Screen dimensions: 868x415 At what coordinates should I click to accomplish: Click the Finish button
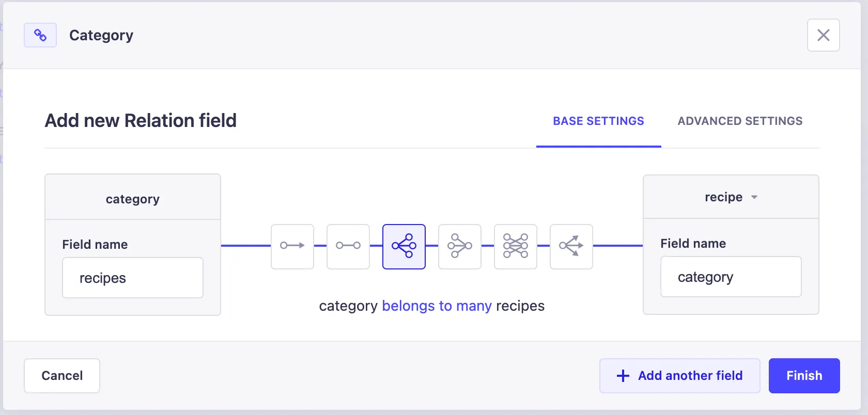[804, 375]
